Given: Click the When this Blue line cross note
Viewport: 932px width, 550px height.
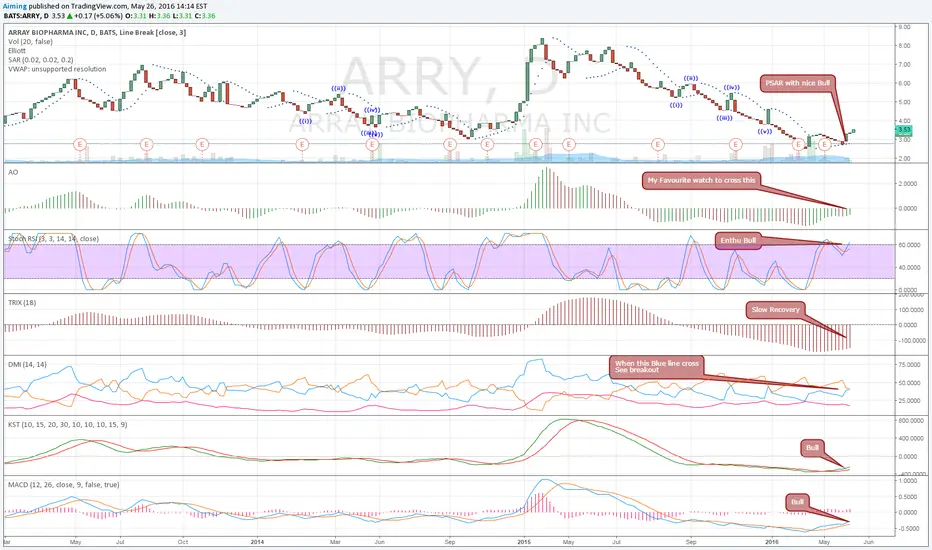Looking at the screenshot, I should pyautogui.click(x=657, y=366).
